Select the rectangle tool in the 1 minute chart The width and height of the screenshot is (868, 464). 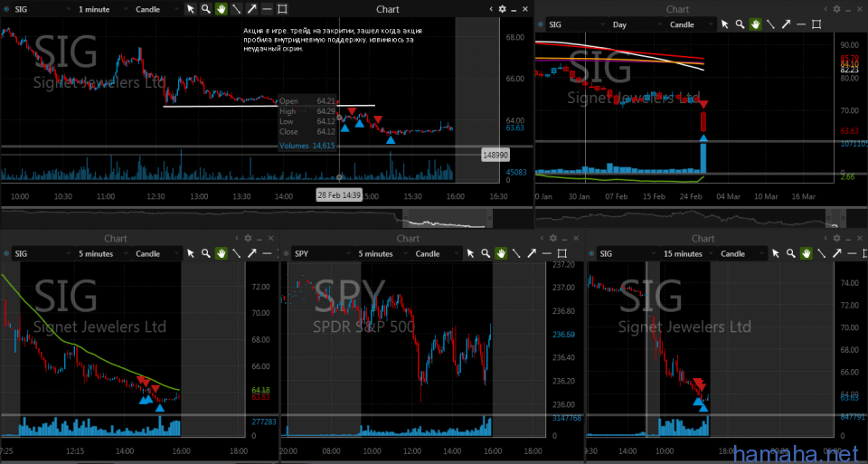282,9
